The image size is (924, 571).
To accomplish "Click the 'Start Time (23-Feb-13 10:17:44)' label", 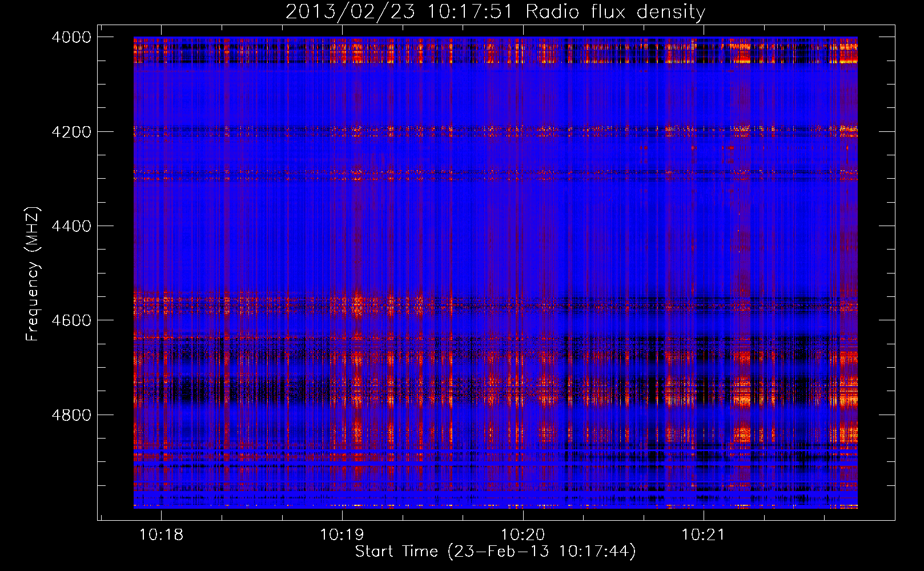I will pos(496,552).
